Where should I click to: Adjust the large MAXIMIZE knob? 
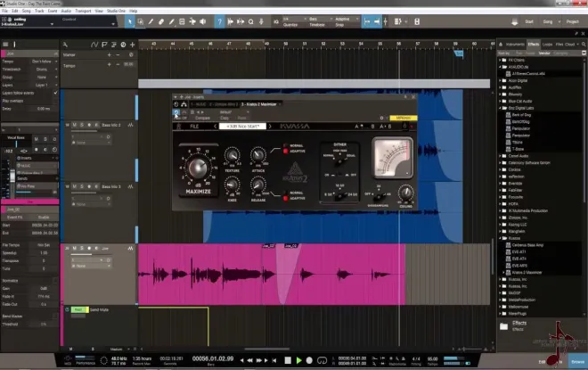[198, 168]
